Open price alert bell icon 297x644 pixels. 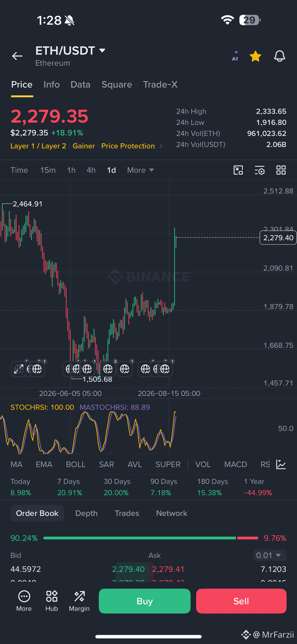click(279, 56)
